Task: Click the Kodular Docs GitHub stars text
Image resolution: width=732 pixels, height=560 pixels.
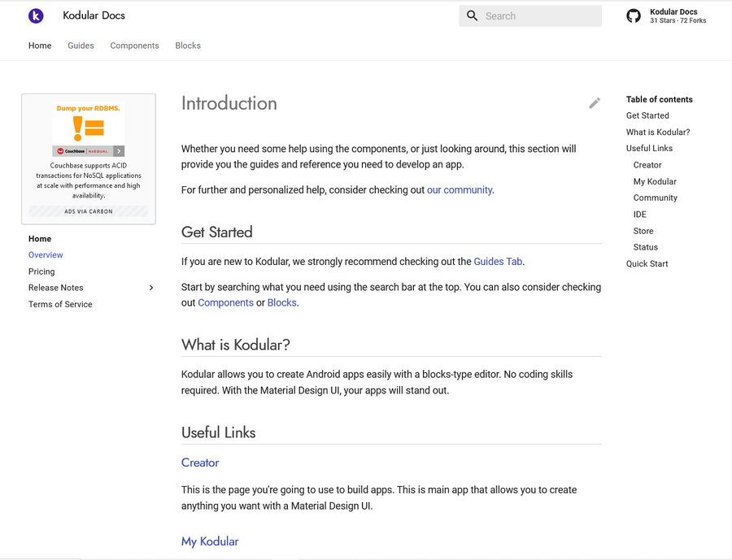Action: point(678,20)
